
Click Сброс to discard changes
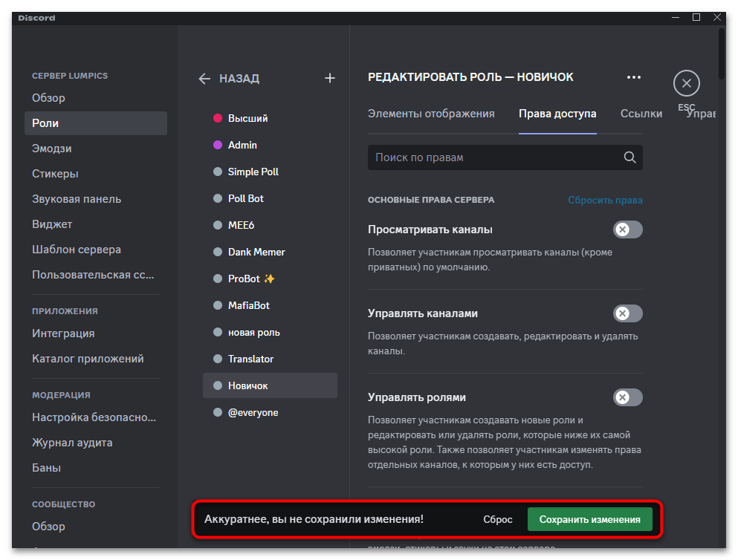(x=497, y=520)
